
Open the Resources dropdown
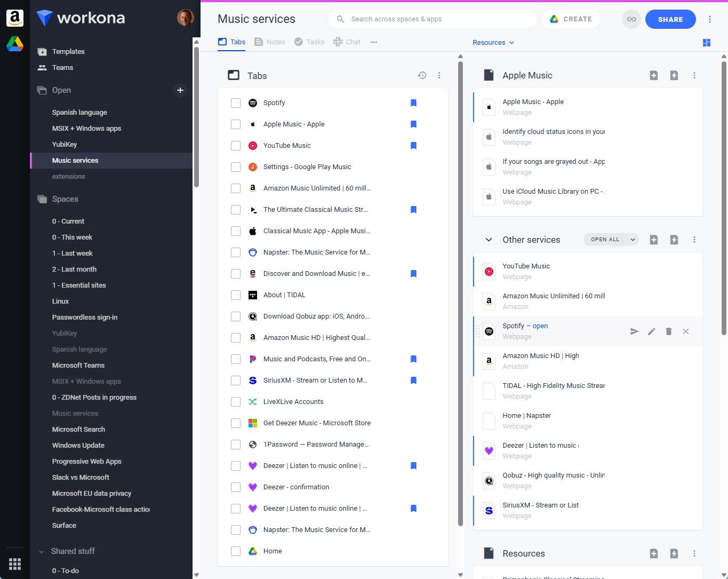coord(493,43)
